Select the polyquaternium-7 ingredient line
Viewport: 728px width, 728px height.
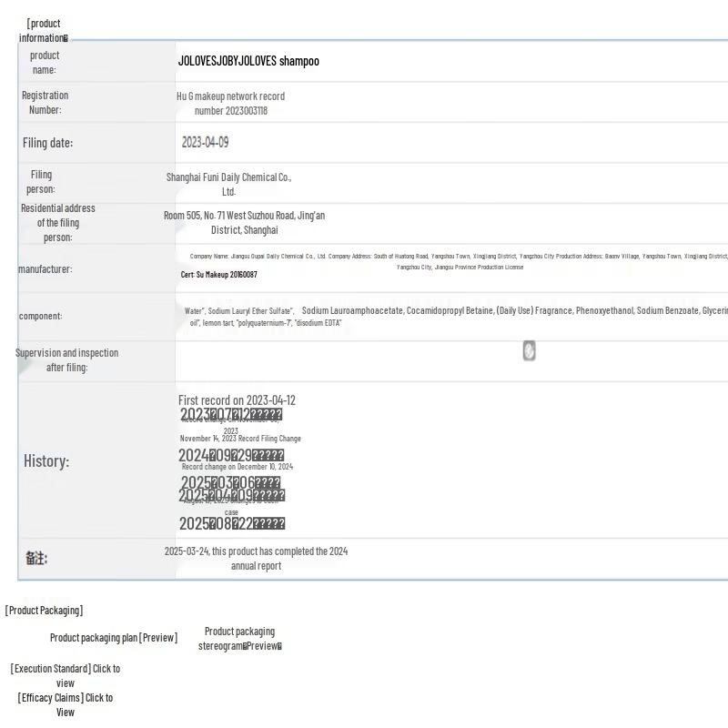265,323
